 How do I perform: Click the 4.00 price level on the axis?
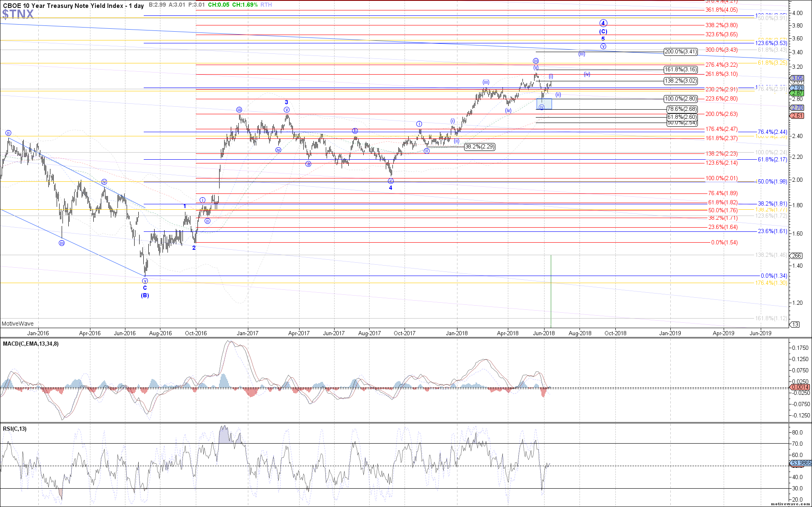click(797, 13)
